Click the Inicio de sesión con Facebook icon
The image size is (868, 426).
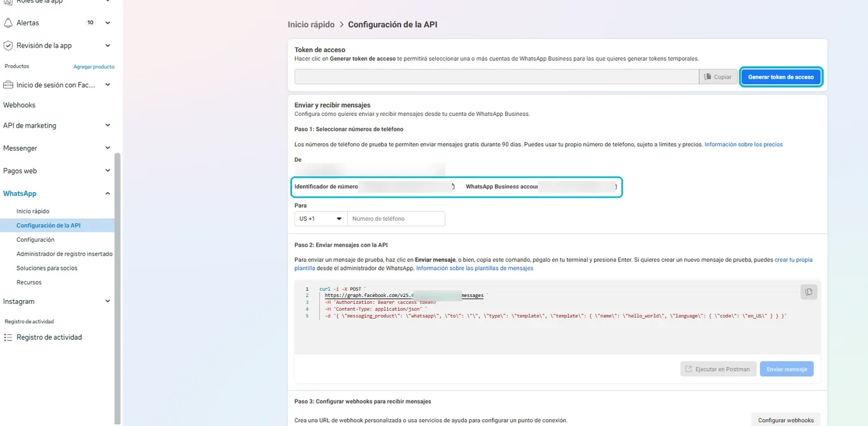coord(8,85)
